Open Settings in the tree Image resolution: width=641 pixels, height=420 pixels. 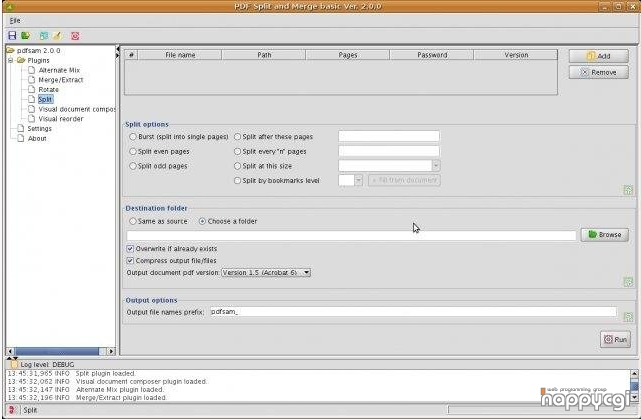coord(39,128)
